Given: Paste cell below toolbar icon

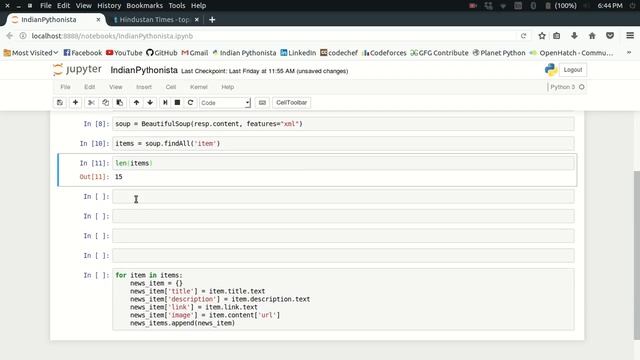Looking at the screenshot, I should click(x=120, y=102).
